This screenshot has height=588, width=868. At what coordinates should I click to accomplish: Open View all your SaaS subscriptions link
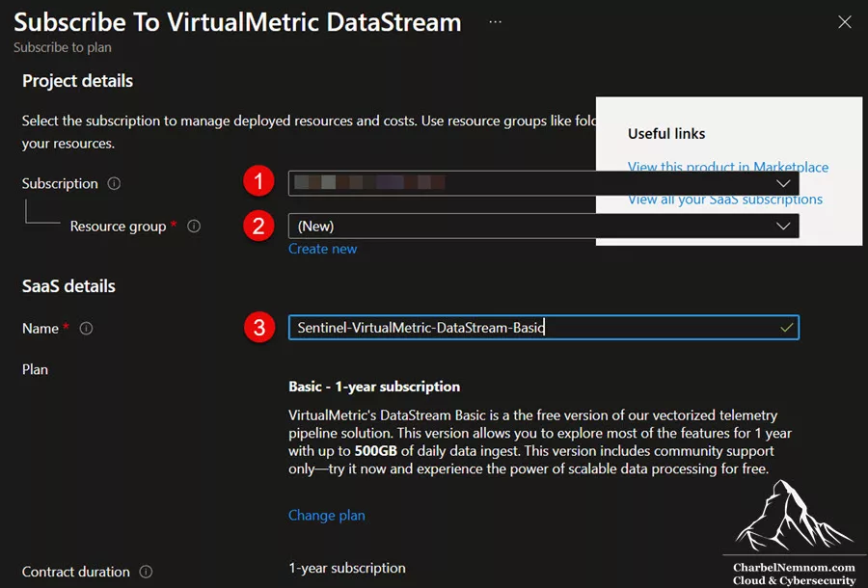725,200
